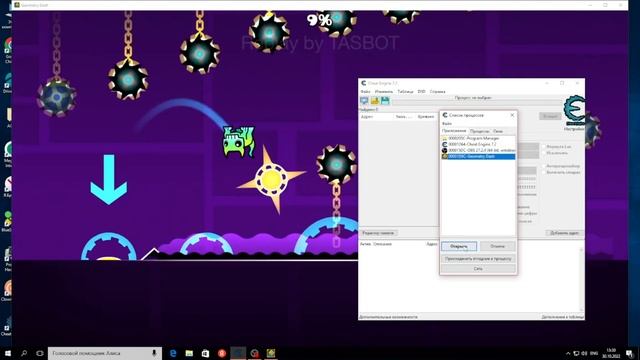Click the Отмена button
Viewport: 640px width, 360px height.
[x=497, y=246]
